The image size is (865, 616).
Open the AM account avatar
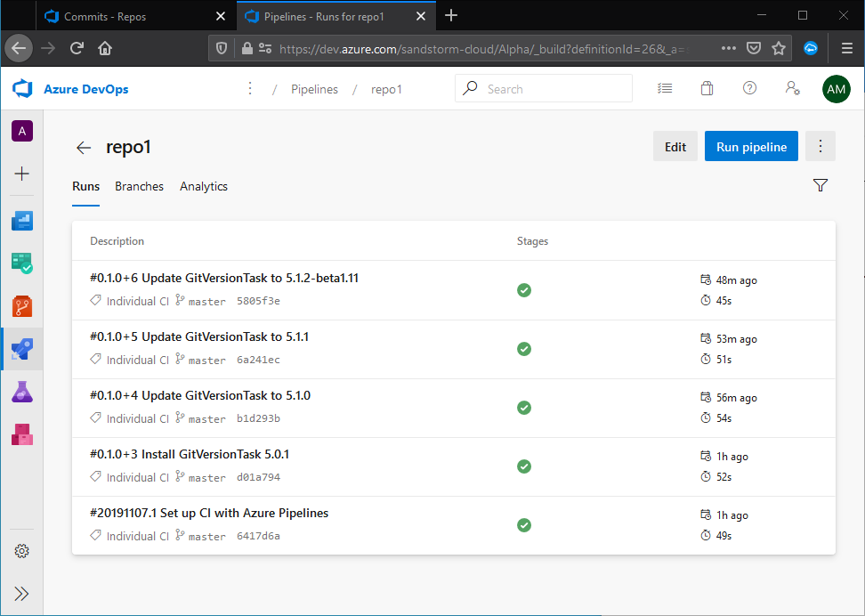836,89
